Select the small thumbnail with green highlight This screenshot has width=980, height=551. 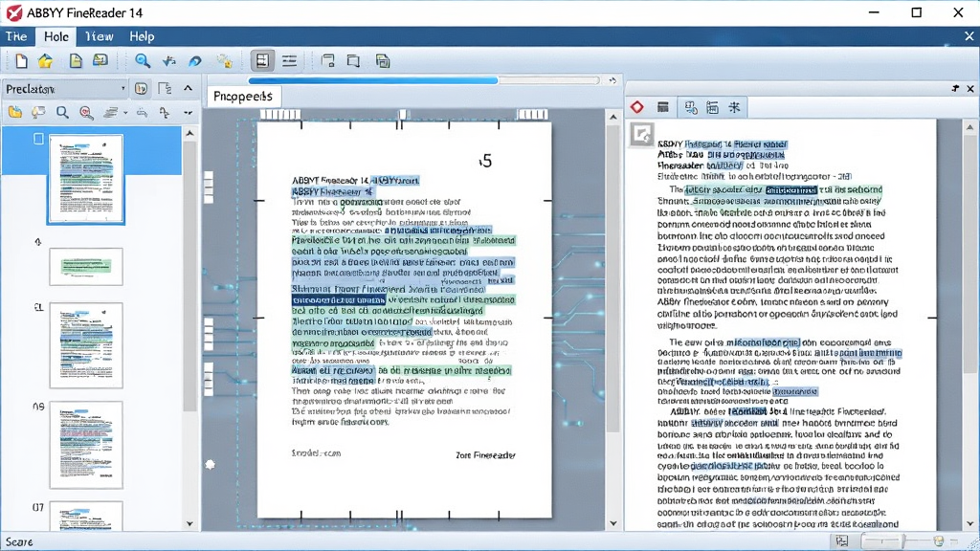[x=86, y=267]
